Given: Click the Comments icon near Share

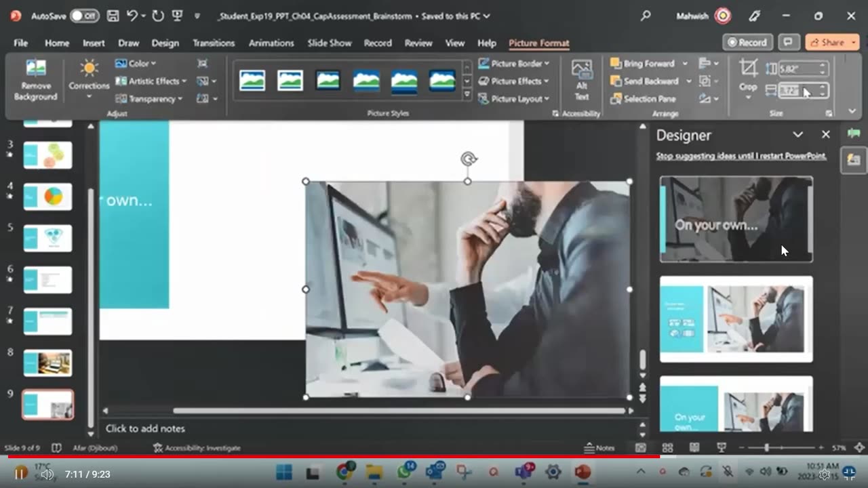Looking at the screenshot, I should coord(788,42).
